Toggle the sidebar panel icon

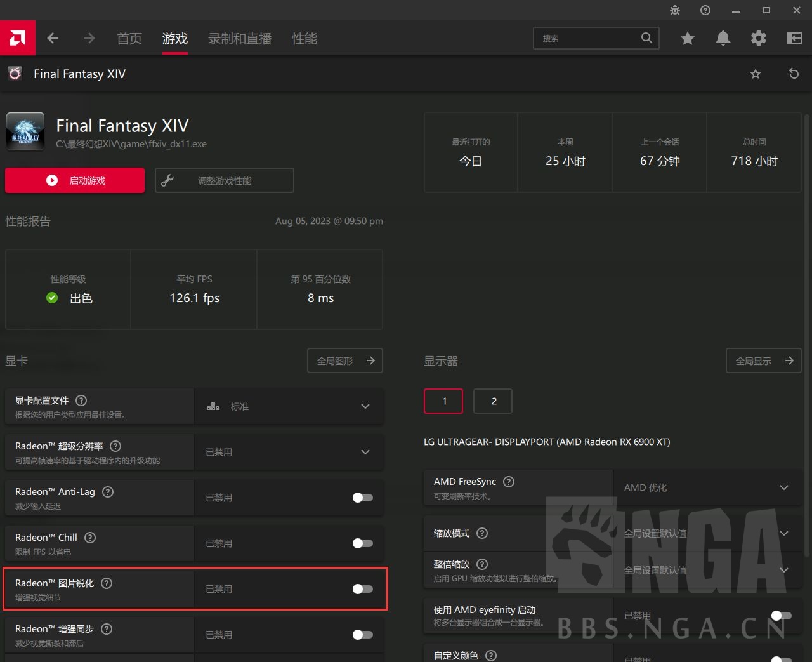tap(794, 38)
